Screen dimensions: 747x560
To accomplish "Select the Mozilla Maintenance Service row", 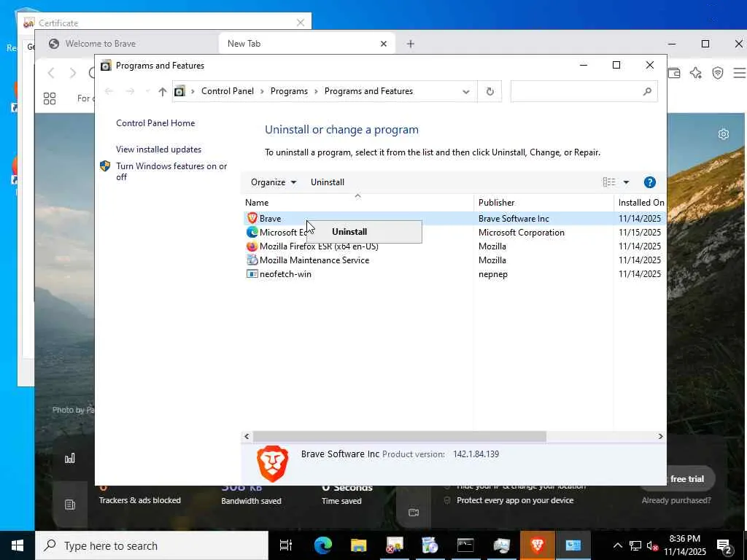I will pyautogui.click(x=454, y=260).
